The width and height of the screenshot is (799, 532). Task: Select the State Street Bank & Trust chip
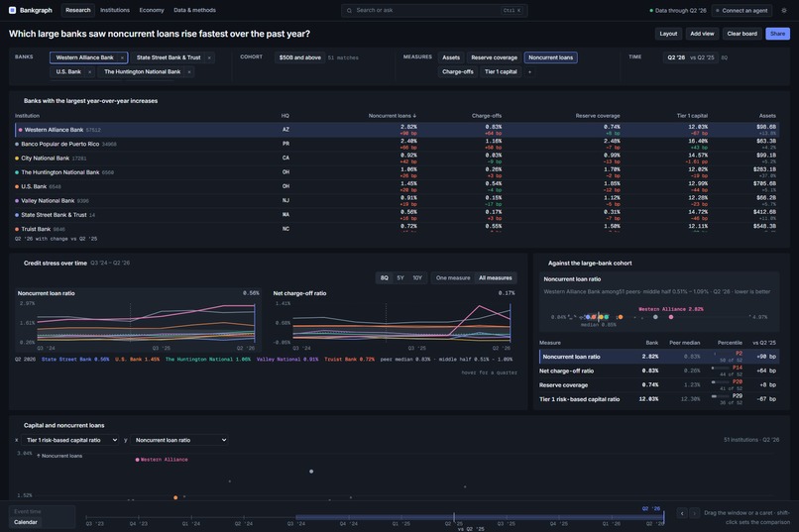[x=169, y=57]
